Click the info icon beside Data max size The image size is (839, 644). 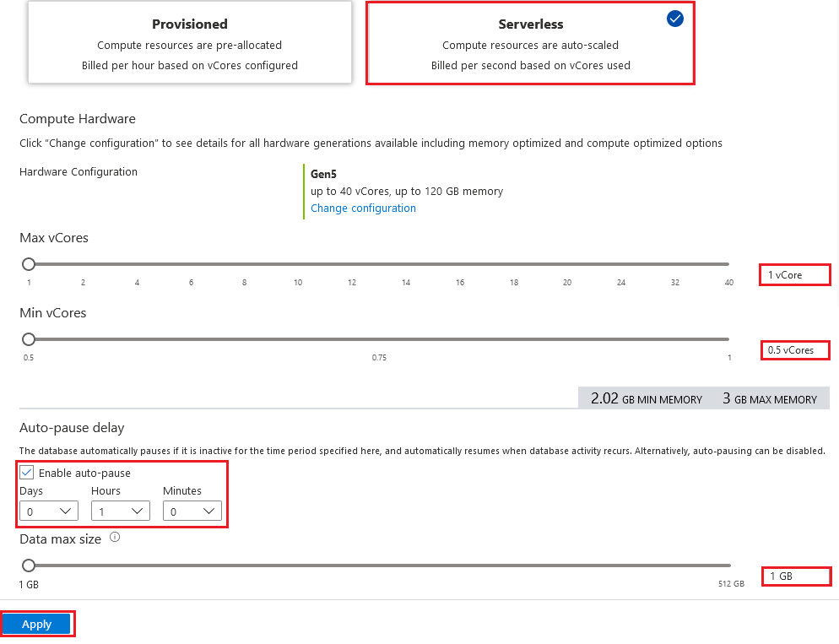pos(115,537)
